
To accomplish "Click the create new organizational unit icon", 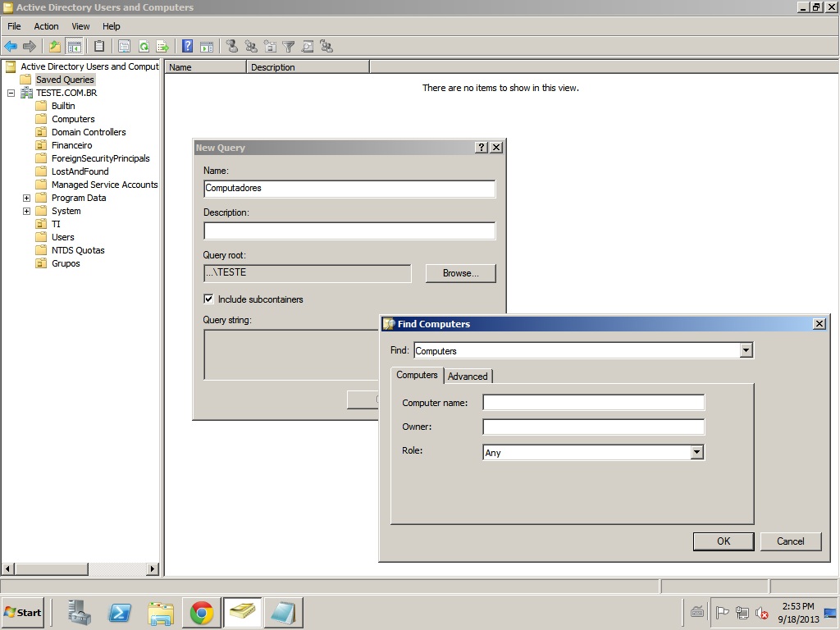I will click(270, 47).
